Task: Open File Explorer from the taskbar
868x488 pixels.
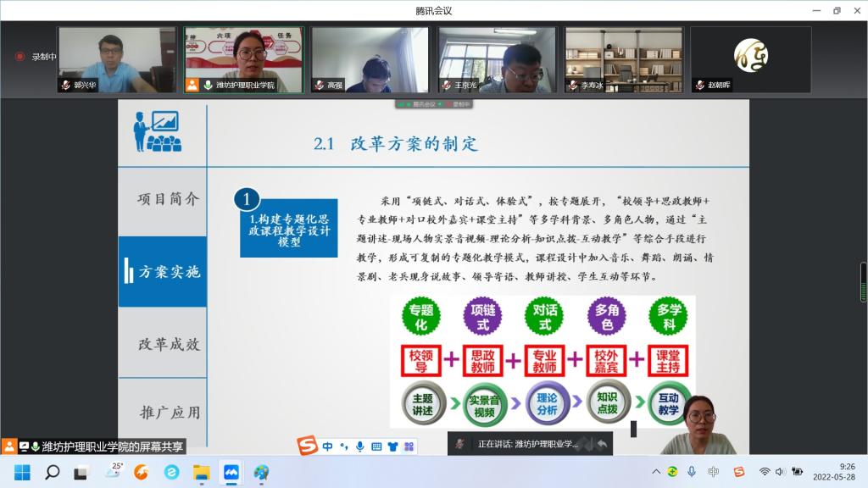Action: pos(202,473)
